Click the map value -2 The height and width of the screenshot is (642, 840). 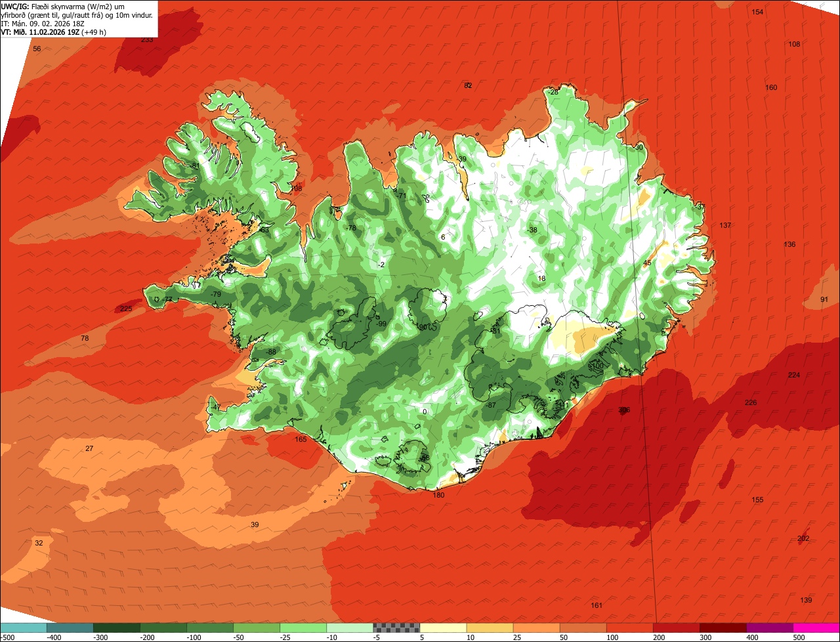[381, 265]
